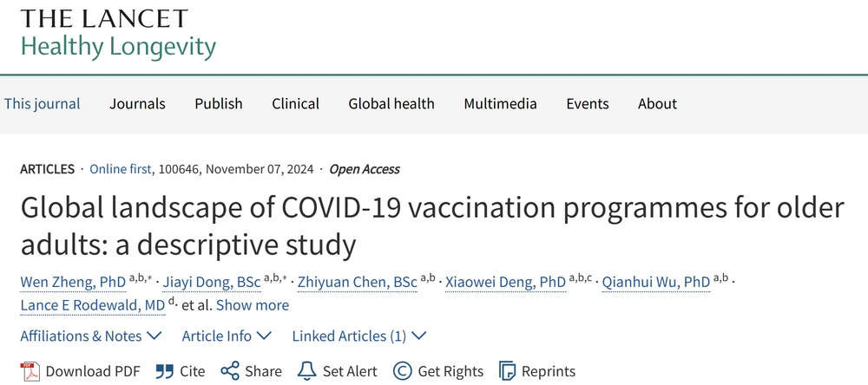
Task: Open the Online first link
Action: pos(120,169)
